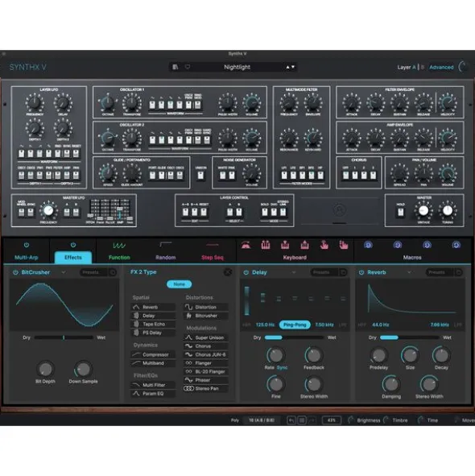Expand the Reverb effect type dropdown
Image resolution: width=475 pixels, height=476 pixels.
coord(409,272)
